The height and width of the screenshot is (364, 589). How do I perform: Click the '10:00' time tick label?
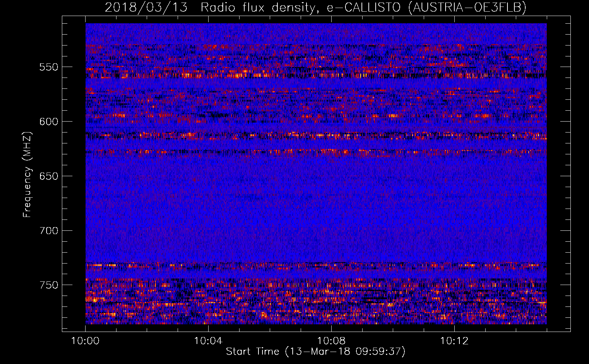(85, 341)
